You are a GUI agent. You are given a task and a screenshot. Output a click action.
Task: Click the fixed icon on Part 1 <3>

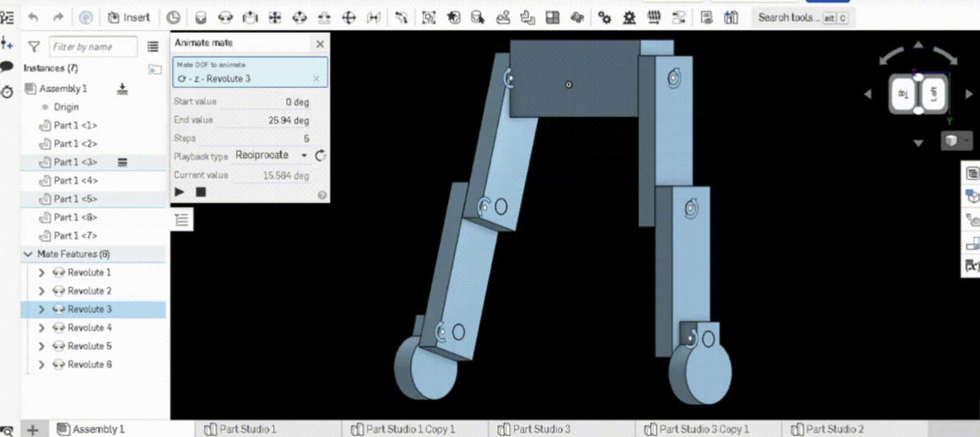tap(122, 163)
